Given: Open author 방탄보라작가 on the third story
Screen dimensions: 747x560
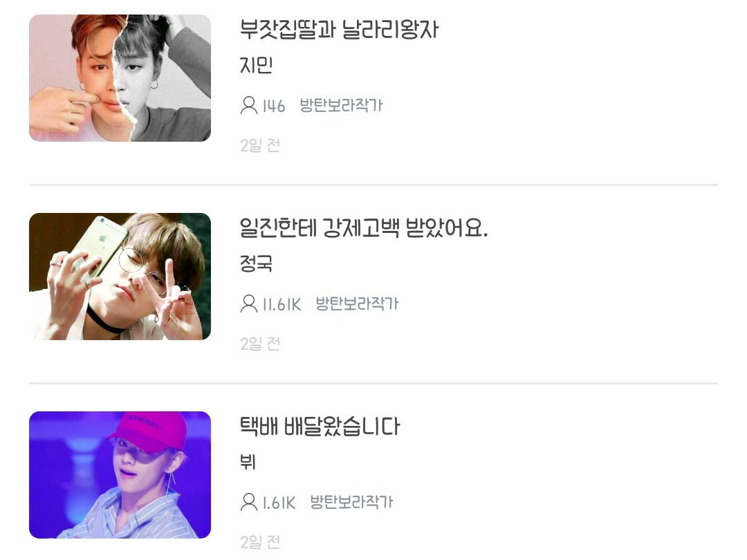Looking at the screenshot, I should coord(351,502).
